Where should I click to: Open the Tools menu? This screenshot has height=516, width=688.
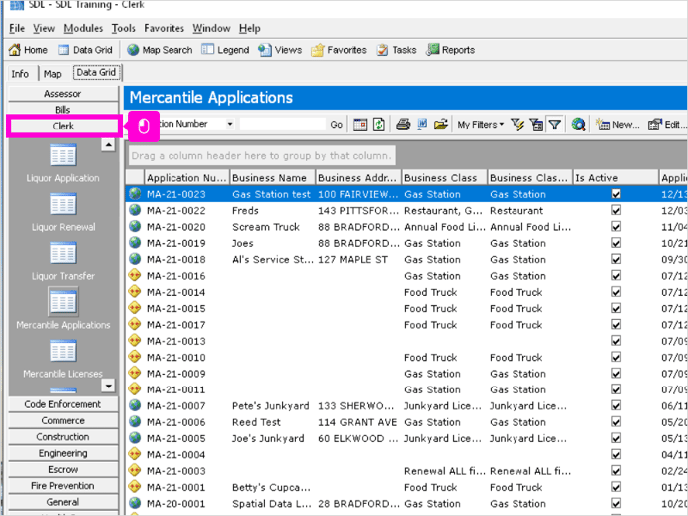pos(123,29)
